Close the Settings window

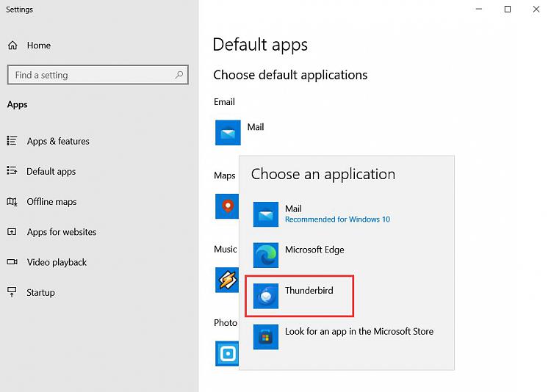536,9
